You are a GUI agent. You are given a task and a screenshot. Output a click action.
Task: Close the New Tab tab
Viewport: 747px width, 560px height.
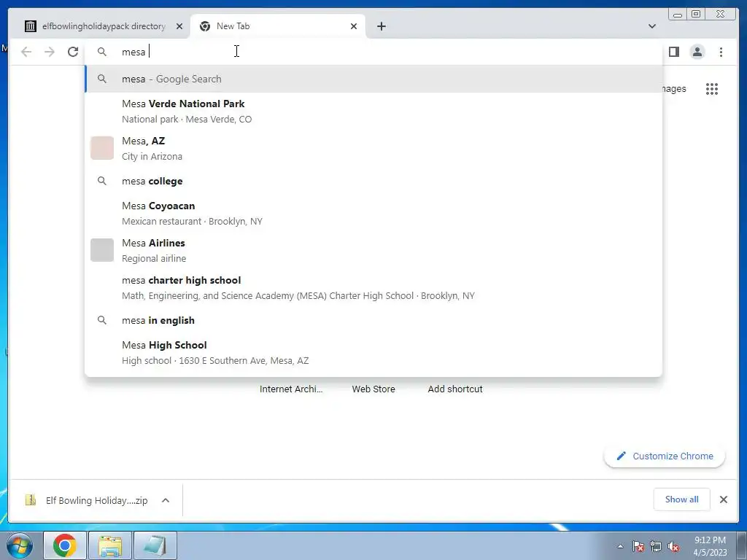point(354,26)
